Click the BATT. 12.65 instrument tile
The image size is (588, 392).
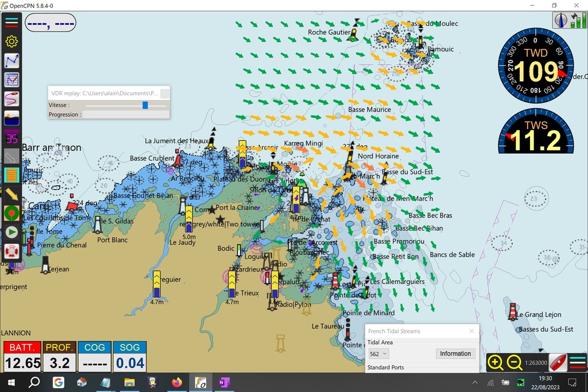pos(22,356)
